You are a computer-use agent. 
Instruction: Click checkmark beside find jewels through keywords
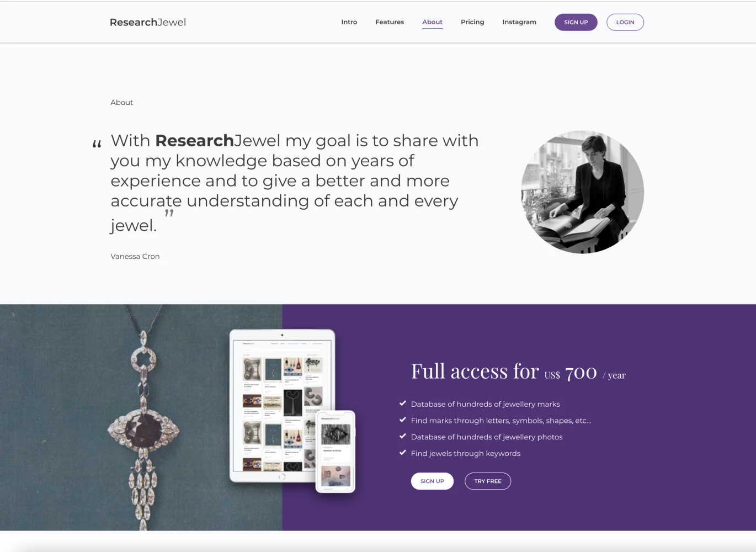click(403, 453)
